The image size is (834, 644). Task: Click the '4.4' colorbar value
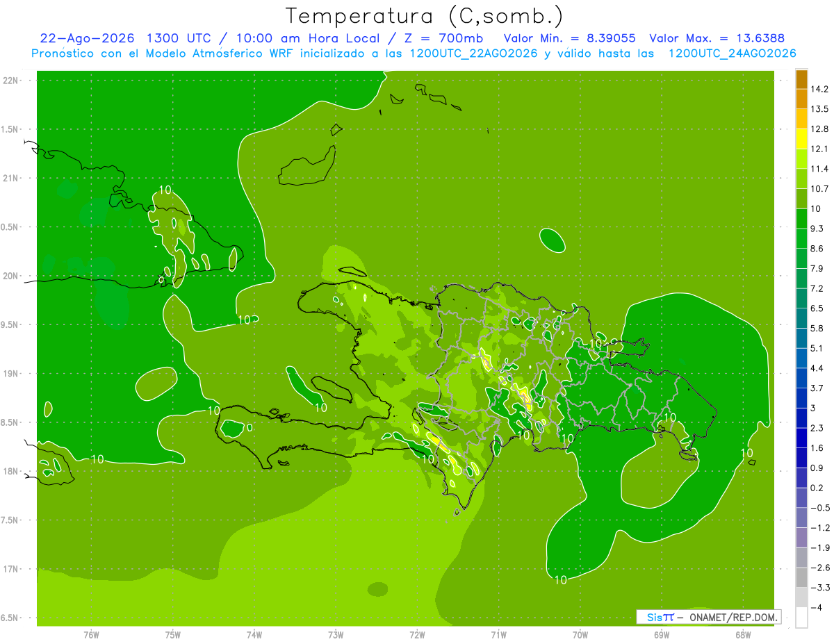[x=817, y=368]
